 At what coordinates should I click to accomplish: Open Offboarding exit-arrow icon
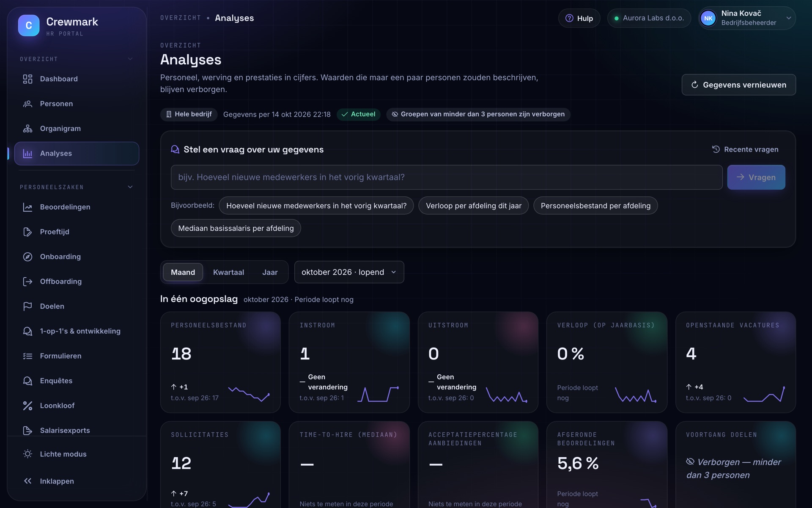27,282
